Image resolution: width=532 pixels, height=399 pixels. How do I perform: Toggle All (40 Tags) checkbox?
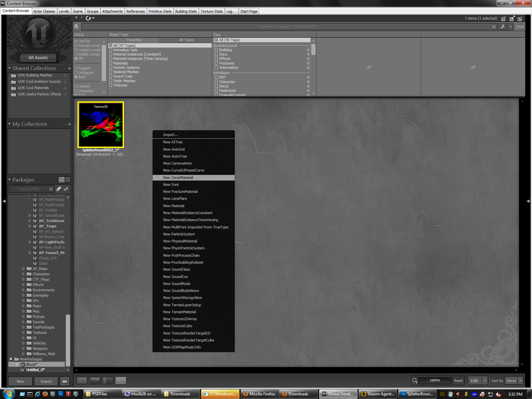(216, 40)
